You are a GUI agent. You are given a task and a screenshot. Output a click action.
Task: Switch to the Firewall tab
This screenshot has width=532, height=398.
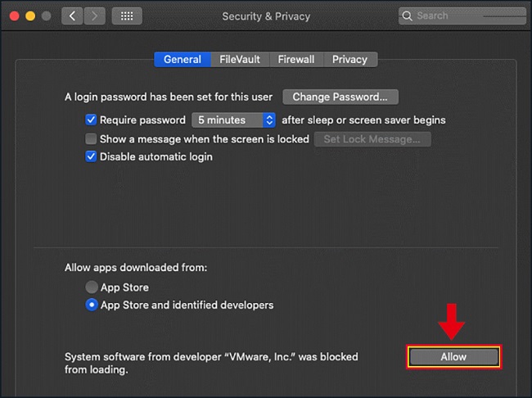click(295, 59)
